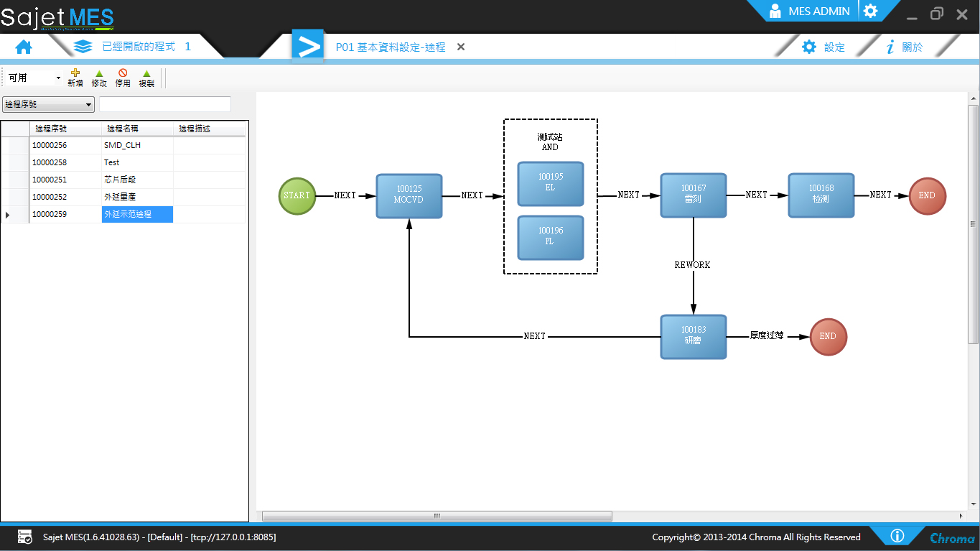The width and height of the screenshot is (980, 551).
Task: Click the END node after 100168
Action: (928, 195)
